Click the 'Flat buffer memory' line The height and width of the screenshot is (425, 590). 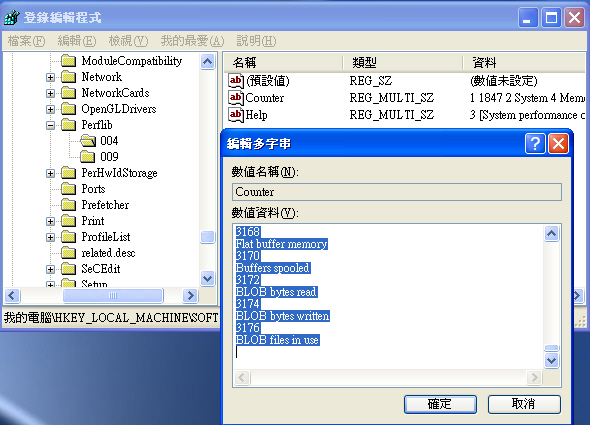point(281,244)
